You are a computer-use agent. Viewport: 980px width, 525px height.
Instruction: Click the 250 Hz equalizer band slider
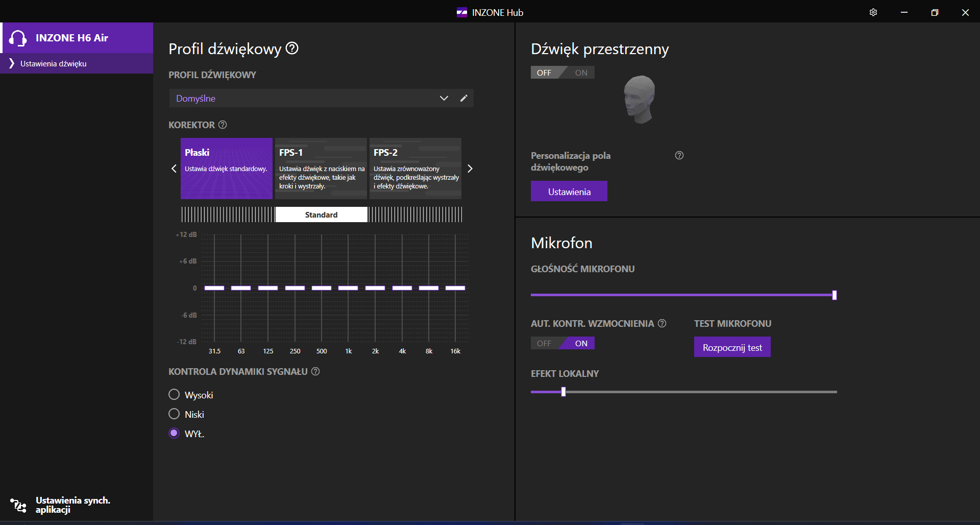tap(295, 288)
